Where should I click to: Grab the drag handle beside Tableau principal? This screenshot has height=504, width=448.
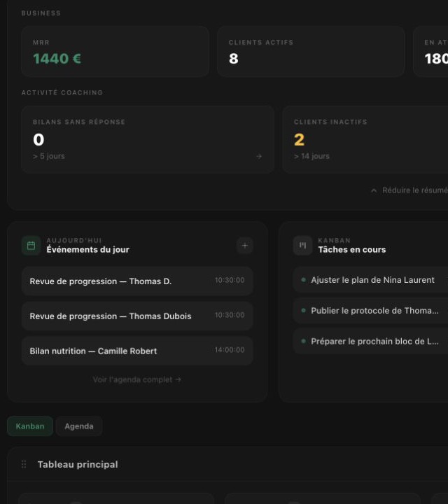tap(24, 464)
